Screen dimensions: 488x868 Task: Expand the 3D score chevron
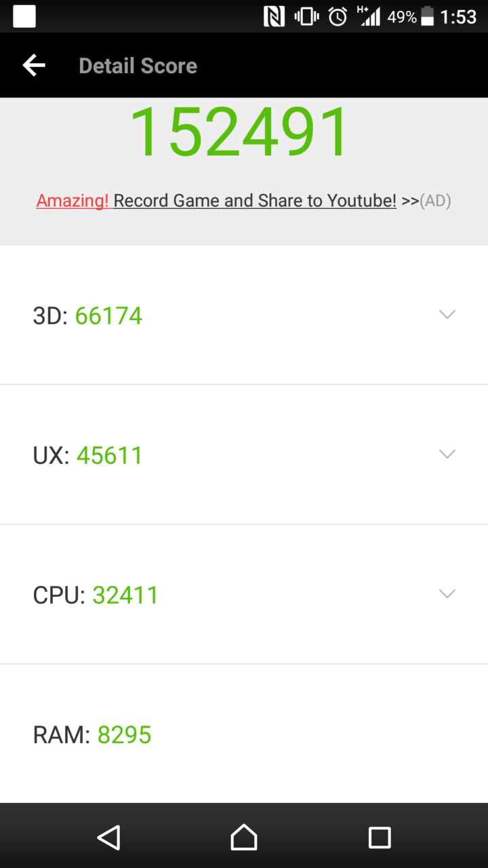(x=447, y=314)
